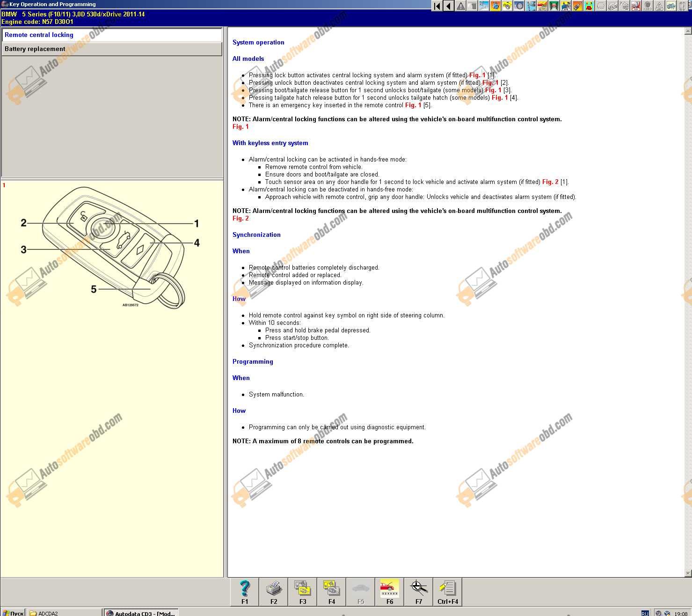692x616 pixels.
Task: Click the 'Synchronization' heading
Action: 256,235
